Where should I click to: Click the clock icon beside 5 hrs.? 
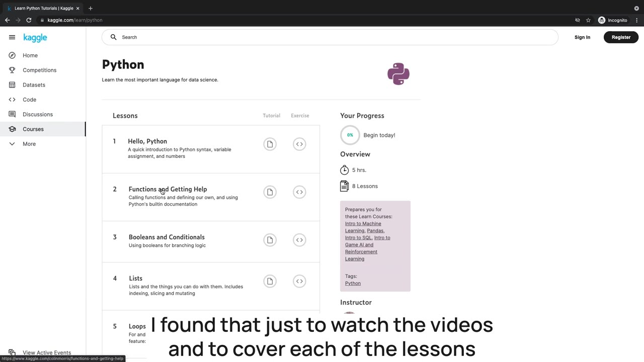[344, 170]
